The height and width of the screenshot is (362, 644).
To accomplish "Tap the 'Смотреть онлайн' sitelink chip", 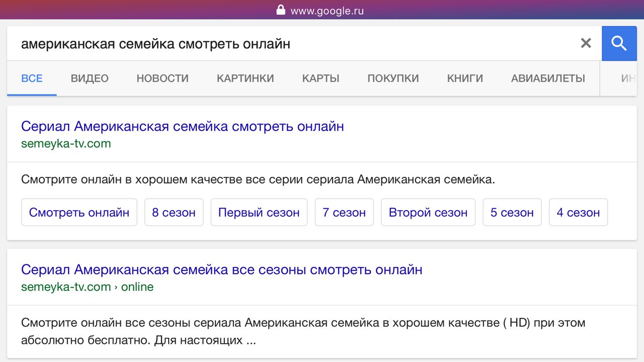I will coord(79,212).
